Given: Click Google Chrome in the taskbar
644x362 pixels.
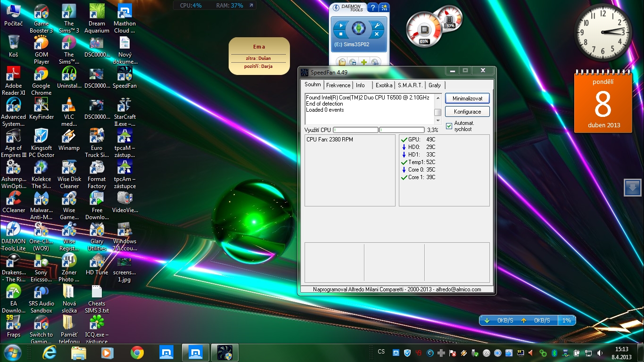Looking at the screenshot, I should (137, 353).
